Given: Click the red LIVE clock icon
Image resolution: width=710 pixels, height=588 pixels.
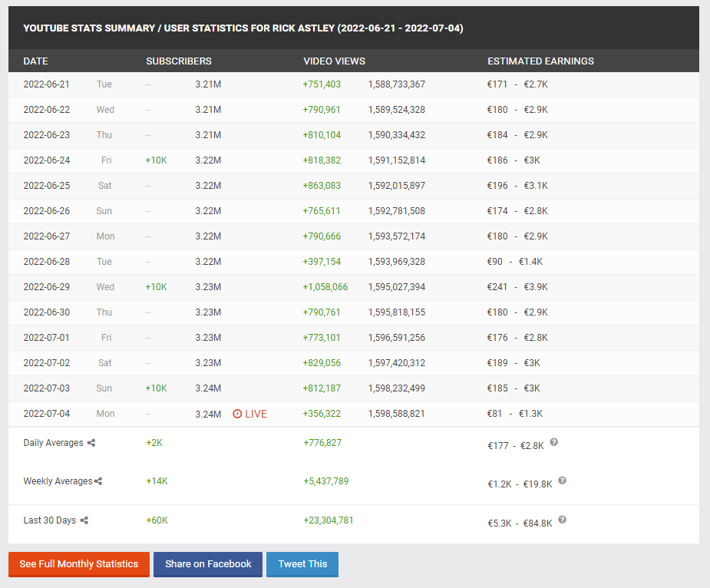Looking at the screenshot, I should [x=237, y=414].
